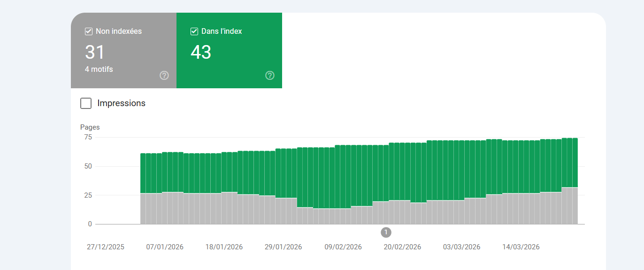This screenshot has height=270, width=644.
Task: Click gray segment of the first chart bar
Action: tap(143, 208)
